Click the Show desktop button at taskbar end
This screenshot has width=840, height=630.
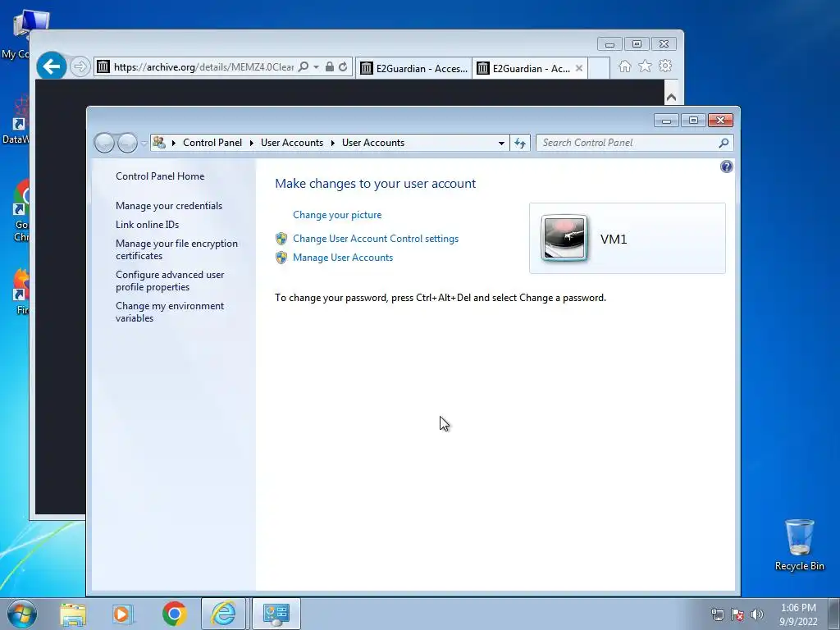tap(834, 614)
